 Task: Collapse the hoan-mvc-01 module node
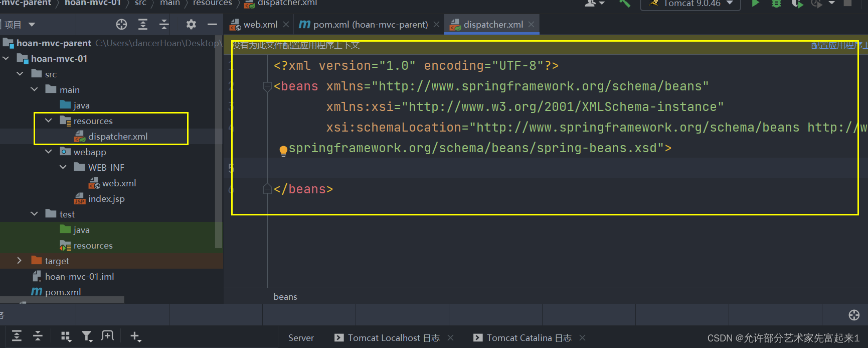[x=6, y=59]
